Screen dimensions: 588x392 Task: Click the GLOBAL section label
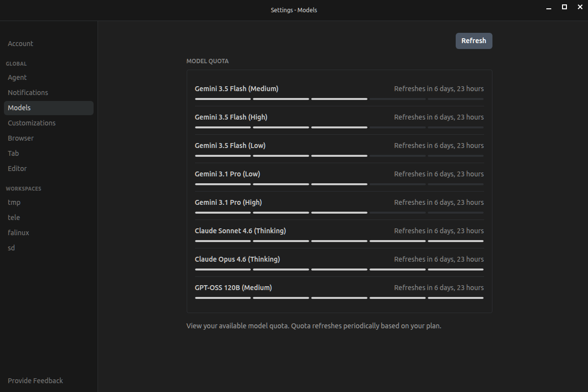(x=16, y=64)
